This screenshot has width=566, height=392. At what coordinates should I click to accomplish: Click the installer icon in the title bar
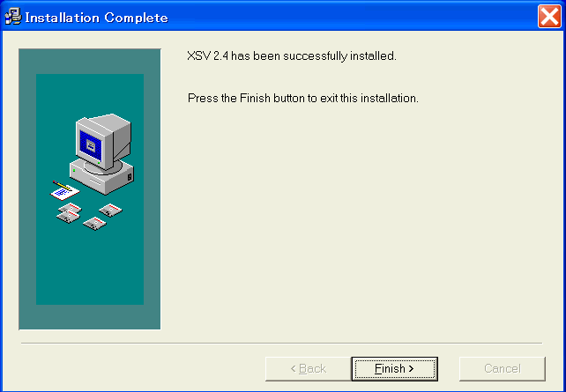13,17
